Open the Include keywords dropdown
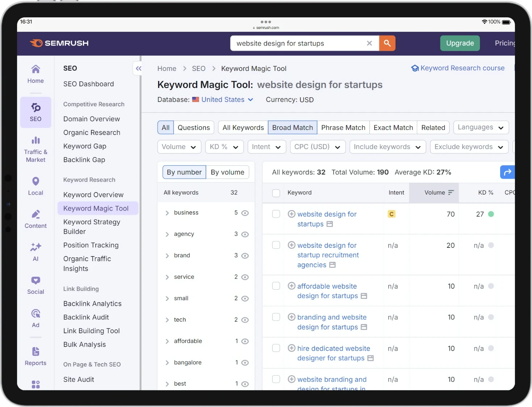 (x=387, y=147)
